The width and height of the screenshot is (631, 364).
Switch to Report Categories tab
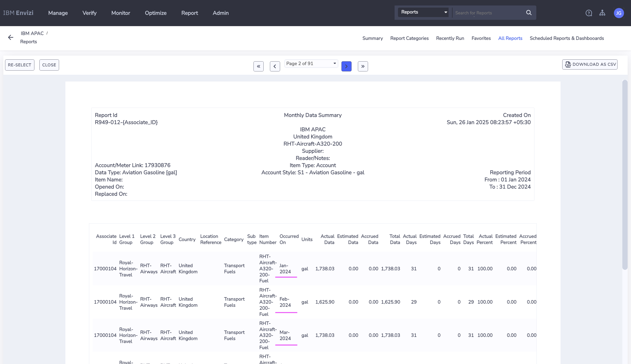[x=409, y=38]
